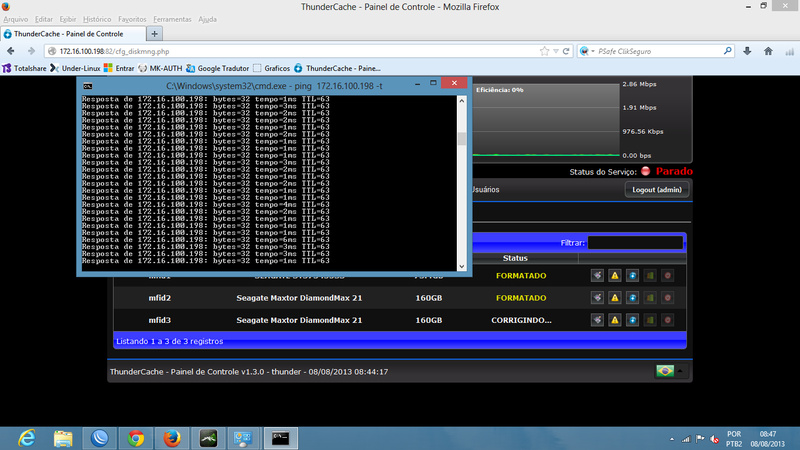800x450 pixels.
Task: Open a new tab with the plus button
Action: pos(154,34)
